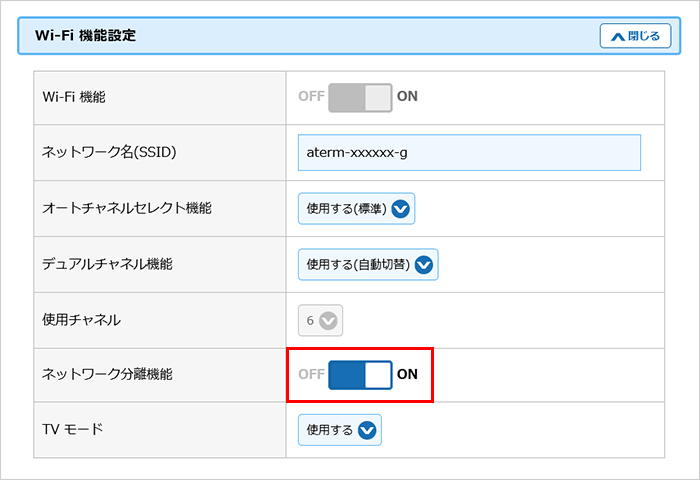Screen dimensions: 700x480
Task: Click the arrow icon of TV モード
Action: tap(367, 430)
